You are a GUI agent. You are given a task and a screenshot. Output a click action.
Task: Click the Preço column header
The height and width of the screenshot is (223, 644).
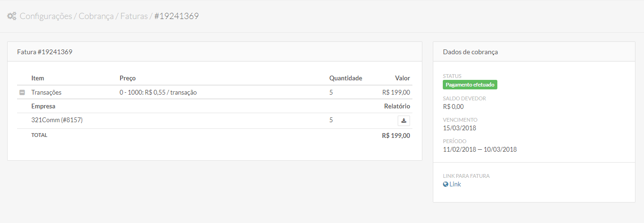128,78
